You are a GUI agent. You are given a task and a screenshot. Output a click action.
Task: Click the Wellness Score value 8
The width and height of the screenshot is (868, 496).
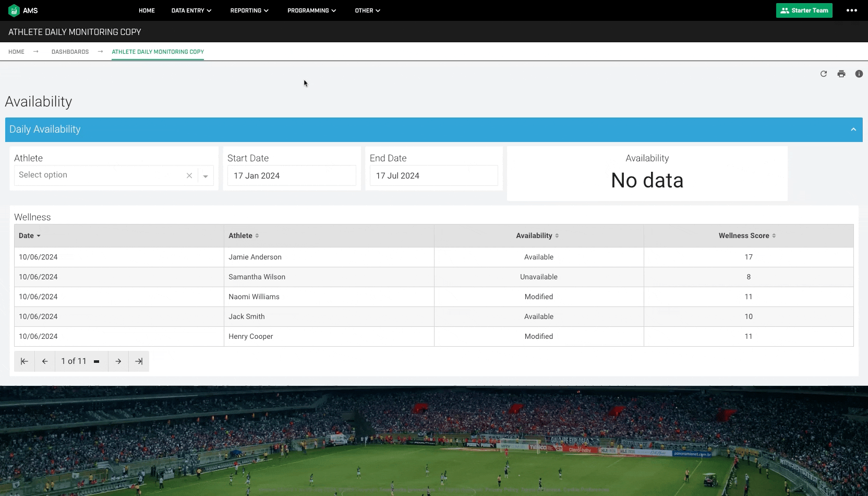pos(749,277)
